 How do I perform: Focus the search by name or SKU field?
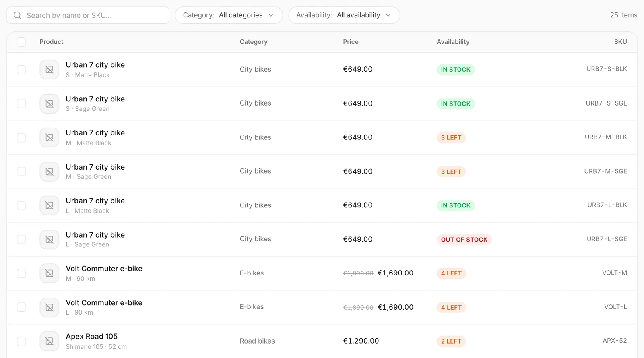pyautogui.click(x=88, y=15)
